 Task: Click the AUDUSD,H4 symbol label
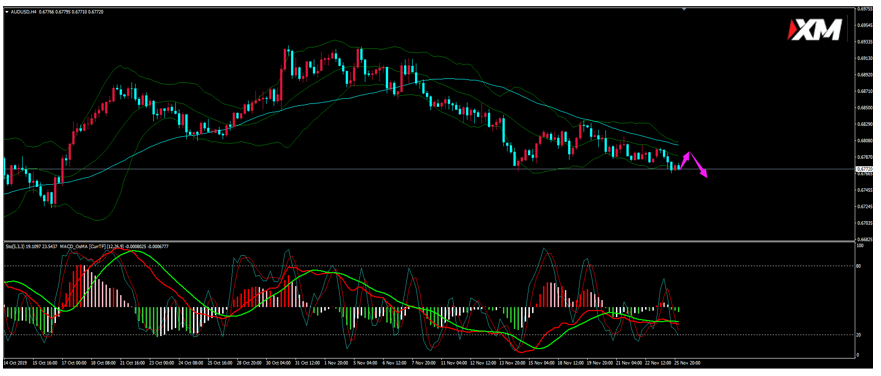[x=24, y=12]
